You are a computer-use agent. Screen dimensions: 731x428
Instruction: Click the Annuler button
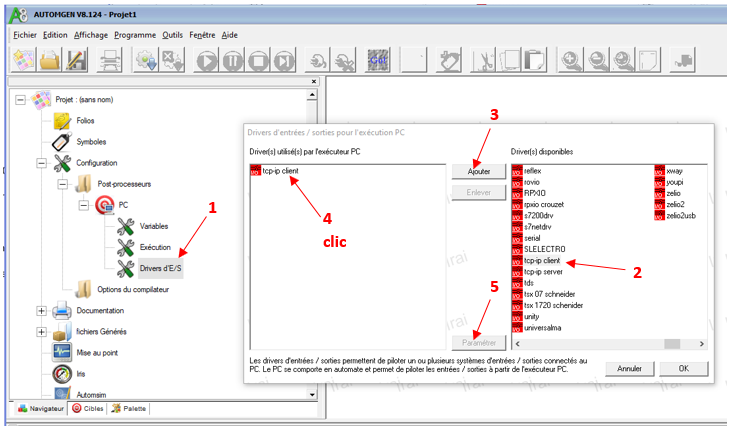click(x=629, y=368)
